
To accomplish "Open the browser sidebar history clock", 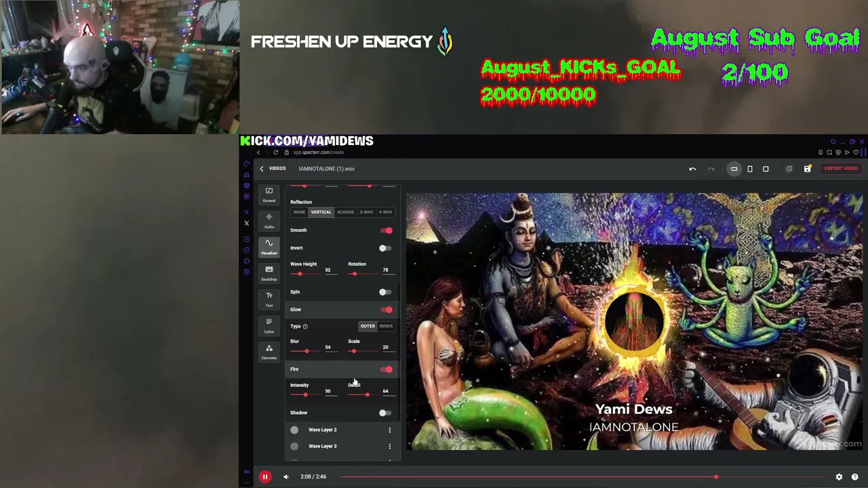I will (246, 249).
